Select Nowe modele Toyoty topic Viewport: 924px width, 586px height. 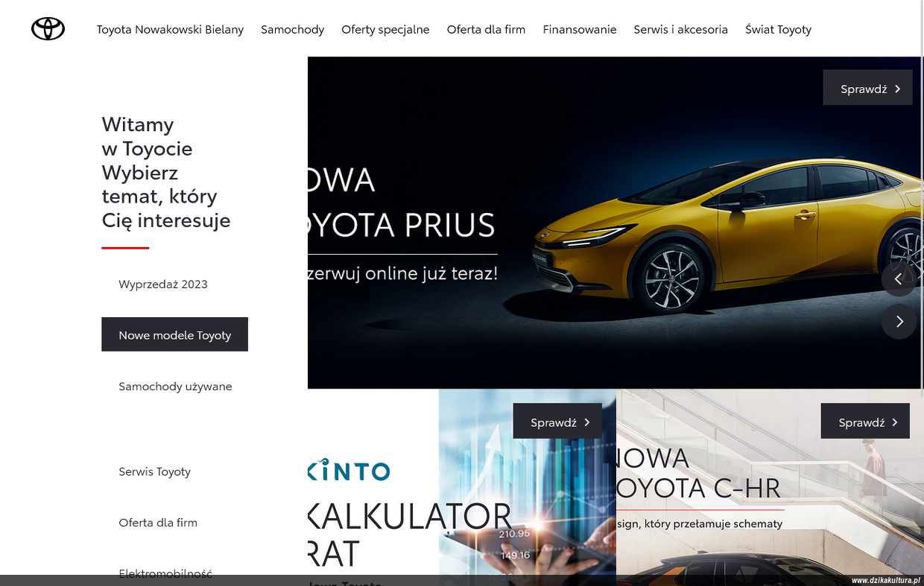click(174, 334)
